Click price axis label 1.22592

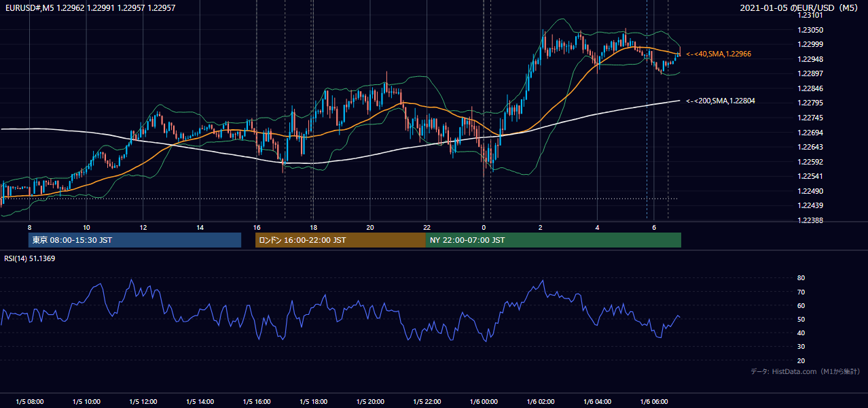[810, 162]
